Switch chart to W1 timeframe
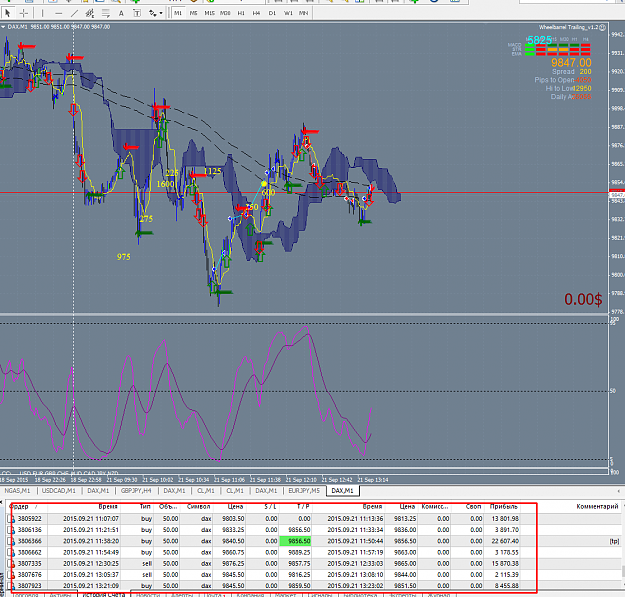The width and height of the screenshot is (625, 597). (x=288, y=13)
